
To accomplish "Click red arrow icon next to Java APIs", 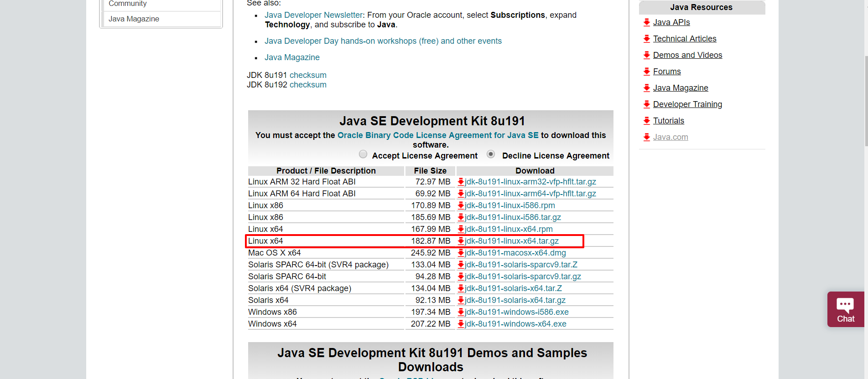I will point(647,22).
